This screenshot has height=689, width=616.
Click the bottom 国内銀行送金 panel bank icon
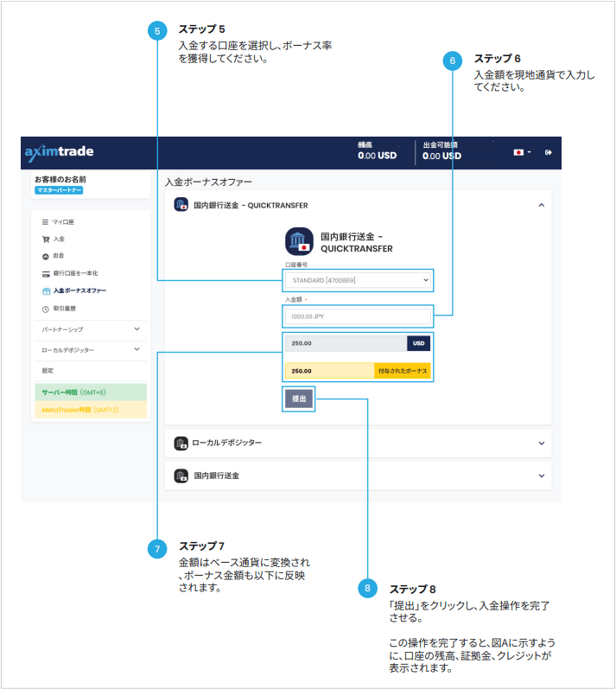tap(181, 475)
